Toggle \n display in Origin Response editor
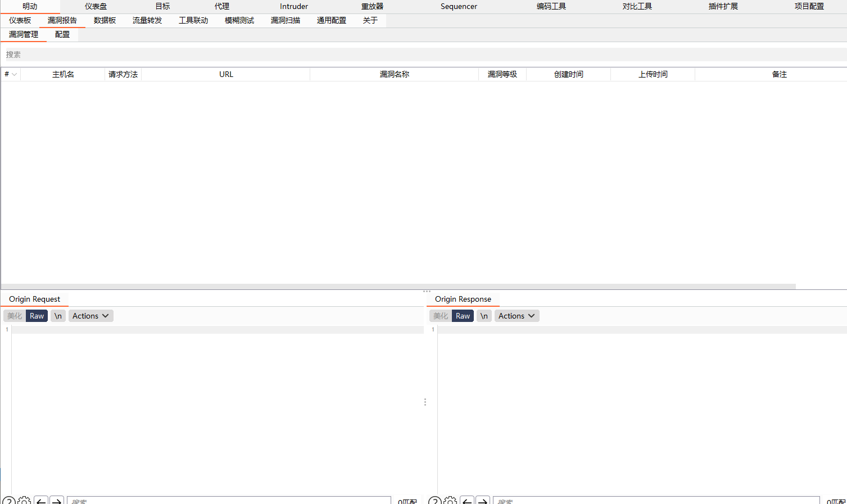Image resolution: width=847 pixels, height=504 pixels. 484,316
